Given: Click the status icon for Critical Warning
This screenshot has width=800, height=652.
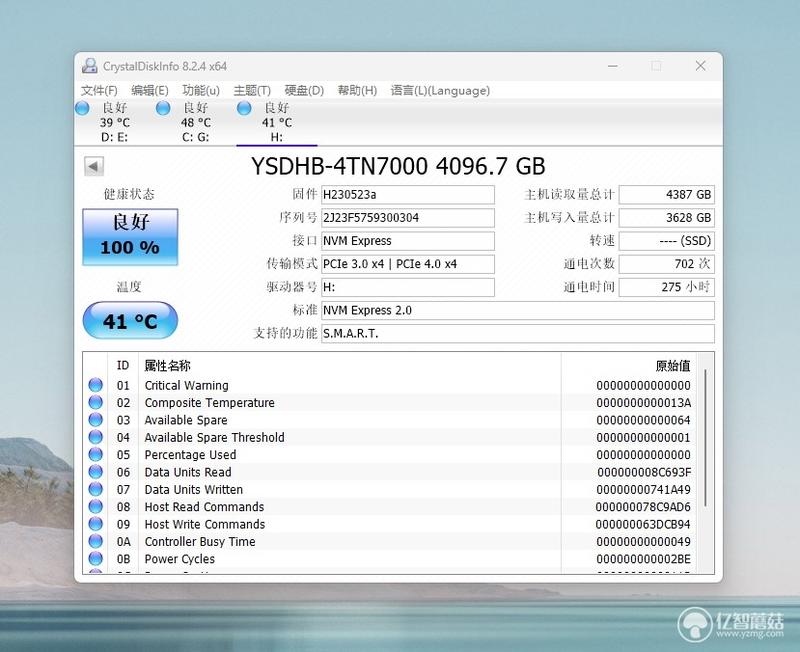Looking at the screenshot, I should click(95, 385).
